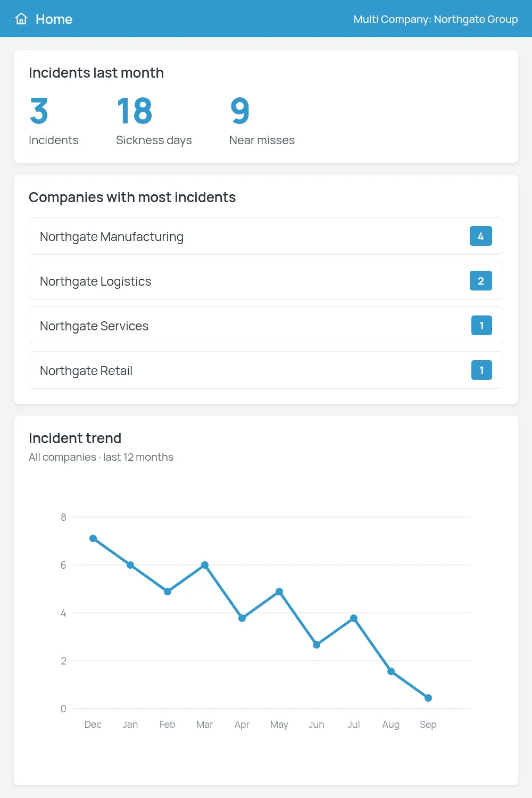Screen dimensions: 532x798
Task: Click the 18 Sickness days figure
Action: tap(135, 111)
